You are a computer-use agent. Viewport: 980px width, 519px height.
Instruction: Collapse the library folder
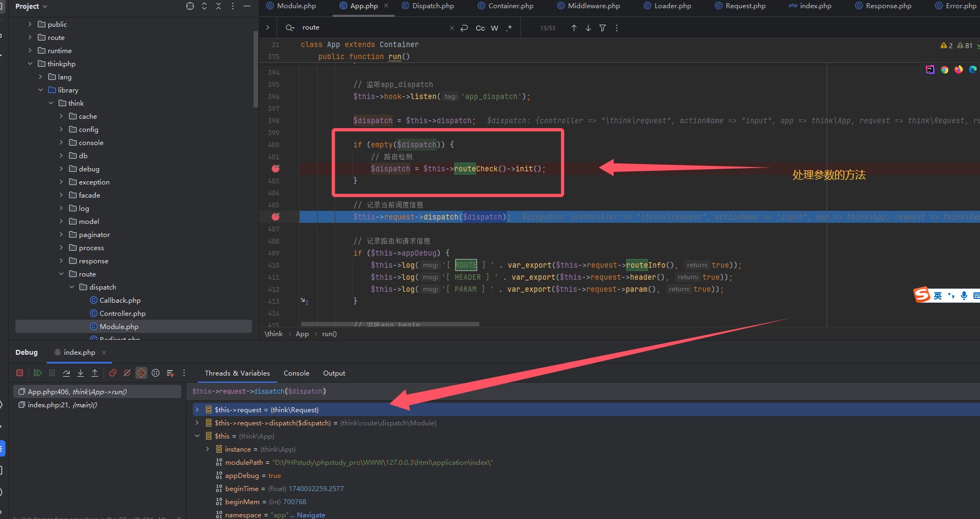coord(41,90)
